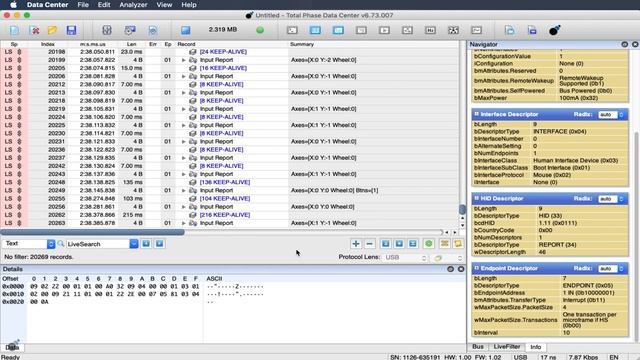Click the New Capture page icon in toolbar
Screen dimensions: 640x360
pyautogui.click(x=14, y=30)
